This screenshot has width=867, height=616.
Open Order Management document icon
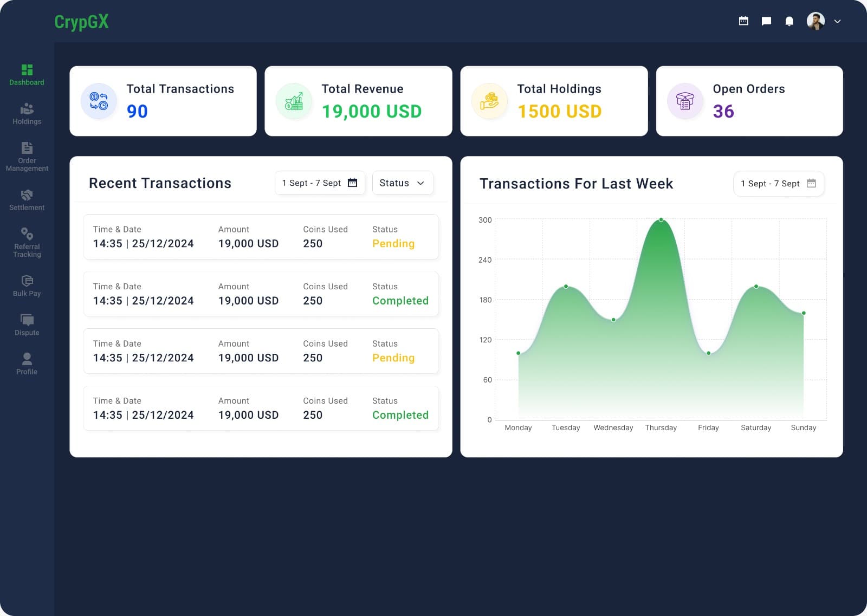[27, 148]
